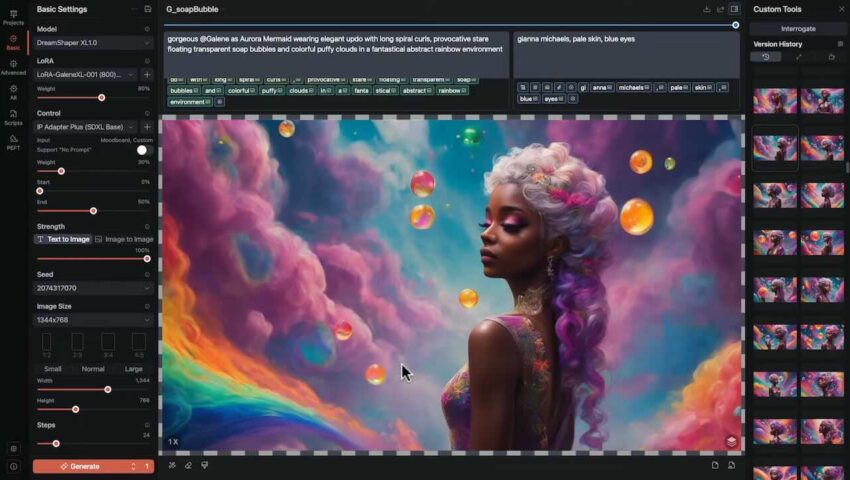
Task: Click the add Control plus icon
Action: [147, 127]
